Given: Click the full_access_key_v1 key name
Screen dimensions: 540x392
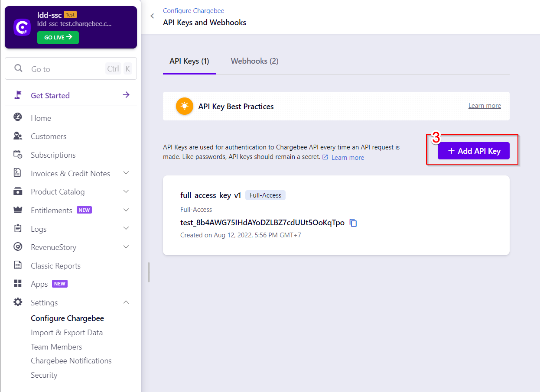Looking at the screenshot, I should pos(211,195).
